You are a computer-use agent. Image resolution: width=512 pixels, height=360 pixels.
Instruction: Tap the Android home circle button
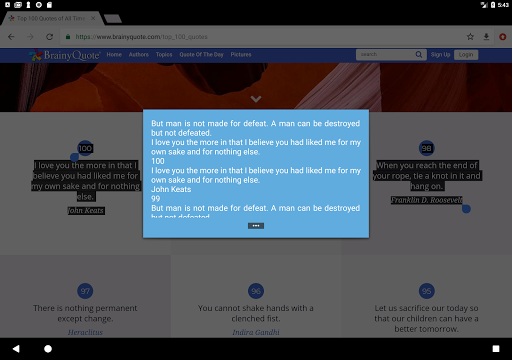click(x=48, y=349)
